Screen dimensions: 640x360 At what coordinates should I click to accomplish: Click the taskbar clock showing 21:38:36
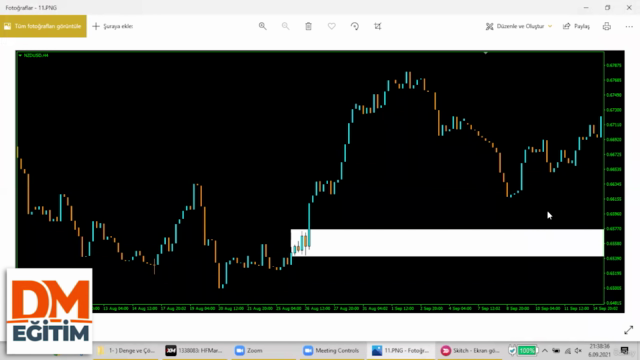pyautogui.click(x=599, y=350)
